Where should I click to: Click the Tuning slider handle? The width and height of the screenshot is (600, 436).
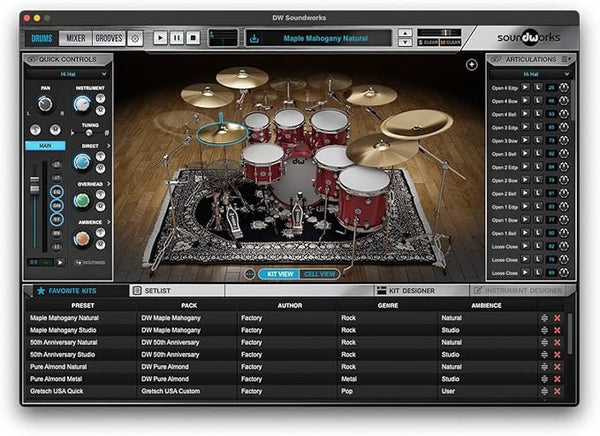tap(89, 133)
